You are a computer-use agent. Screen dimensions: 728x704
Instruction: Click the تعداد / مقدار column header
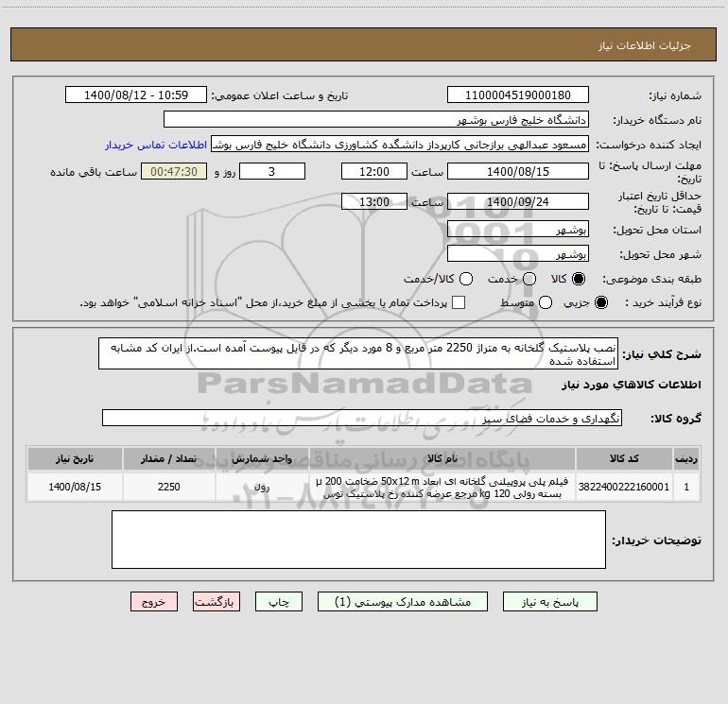click(x=169, y=458)
